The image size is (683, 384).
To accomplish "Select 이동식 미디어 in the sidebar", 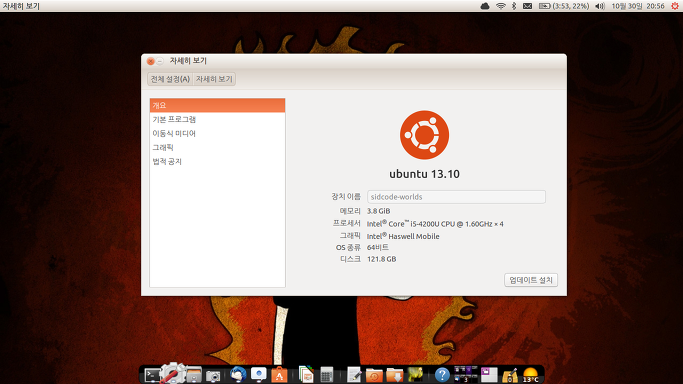I will pyautogui.click(x=217, y=133).
